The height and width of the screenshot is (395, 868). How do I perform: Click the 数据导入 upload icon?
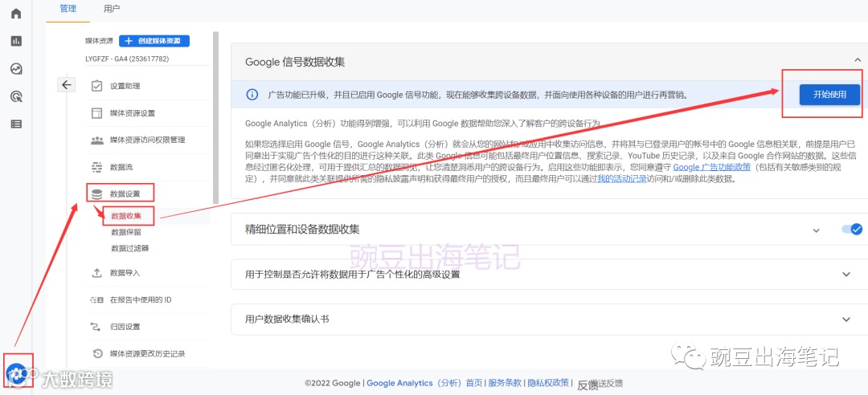[x=97, y=273]
